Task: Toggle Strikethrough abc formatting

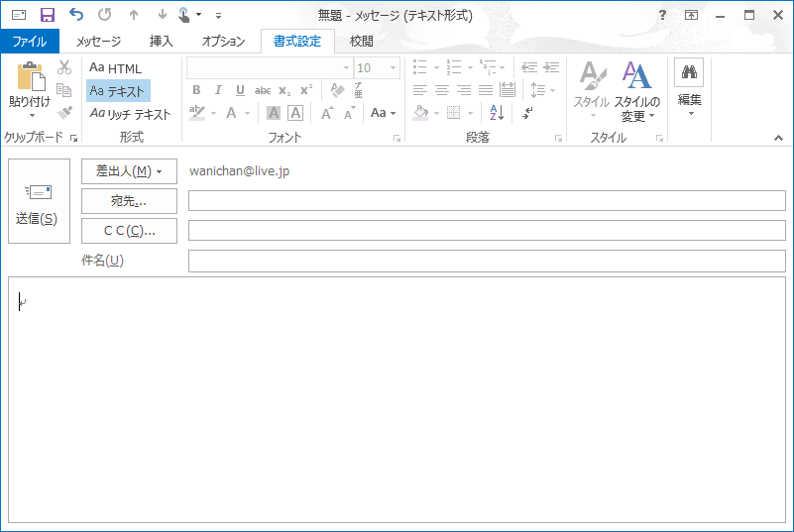Action: click(x=263, y=90)
